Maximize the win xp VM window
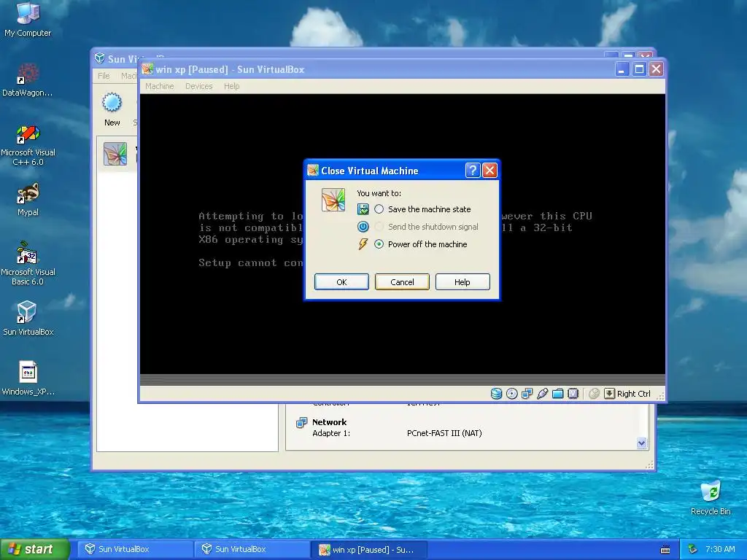 pyautogui.click(x=639, y=69)
